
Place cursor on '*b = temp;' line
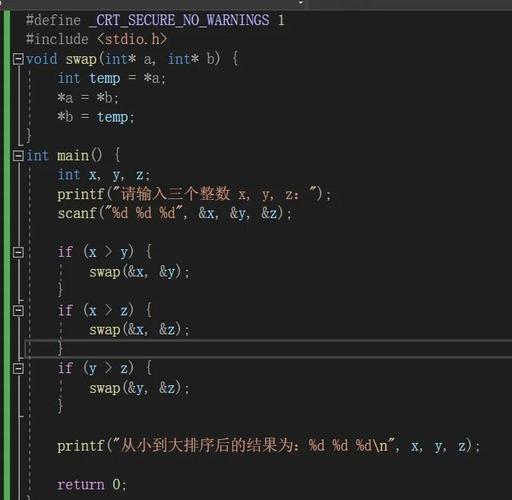point(96,117)
